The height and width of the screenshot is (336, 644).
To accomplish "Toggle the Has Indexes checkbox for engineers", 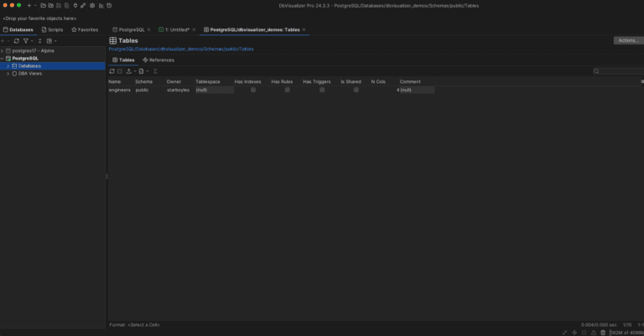I will pyautogui.click(x=253, y=90).
